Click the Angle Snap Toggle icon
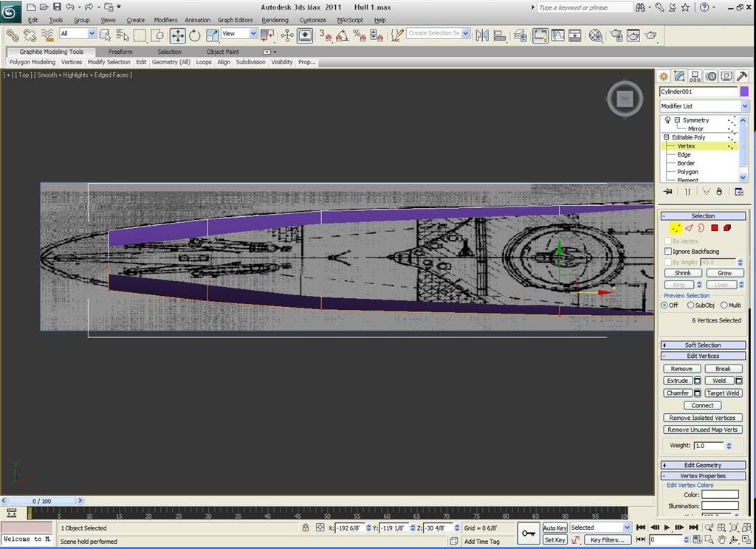Screen dimensions: 756x549 point(343,35)
